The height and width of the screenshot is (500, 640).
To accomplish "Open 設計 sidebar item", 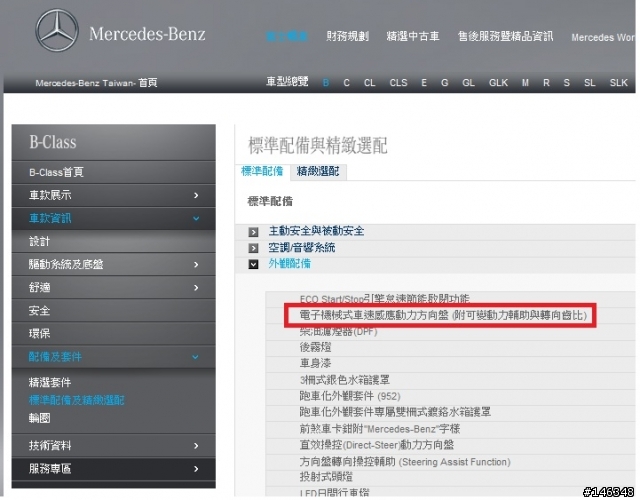I will pos(113,242).
